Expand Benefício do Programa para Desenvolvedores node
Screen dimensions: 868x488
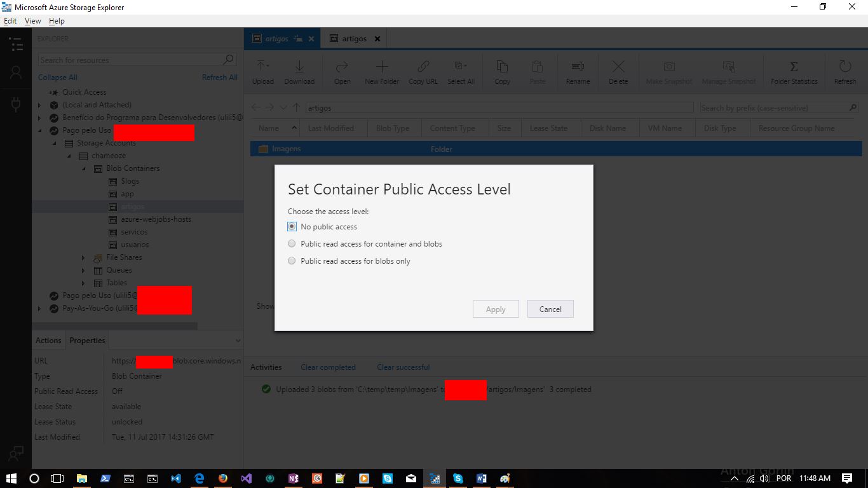pyautogui.click(x=39, y=118)
